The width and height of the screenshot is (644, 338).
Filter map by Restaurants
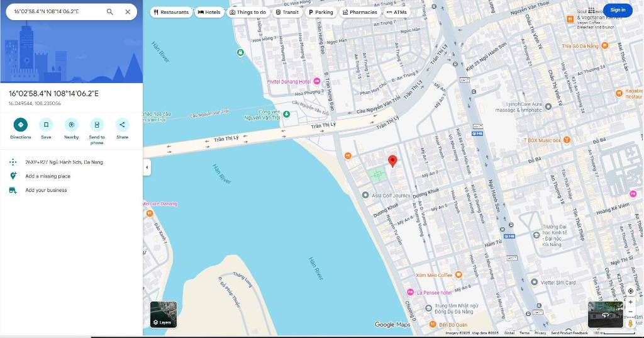(170, 12)
